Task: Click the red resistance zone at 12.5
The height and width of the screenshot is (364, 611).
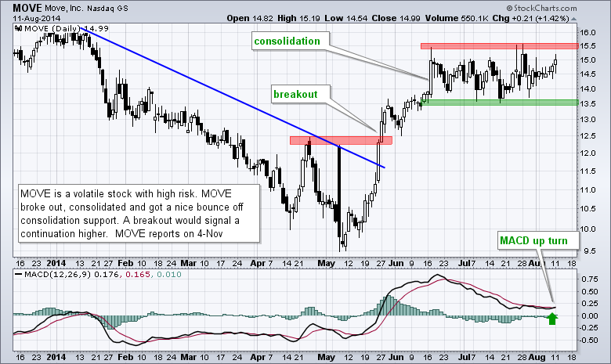Action: point(341,140)
